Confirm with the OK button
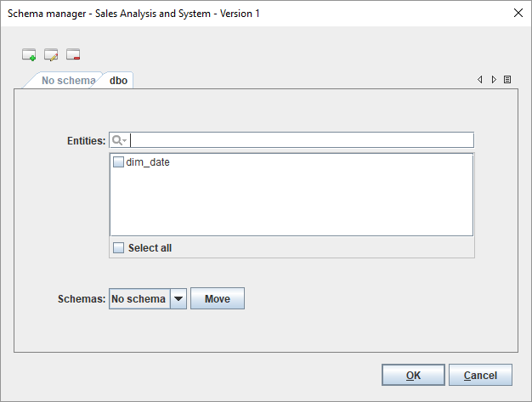 (413, 375)
